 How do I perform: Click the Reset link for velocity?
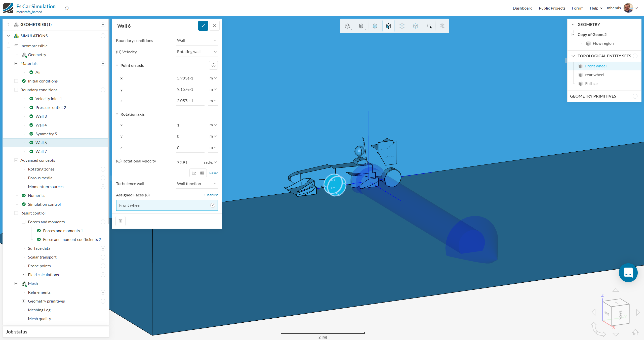tap(213, 173)
